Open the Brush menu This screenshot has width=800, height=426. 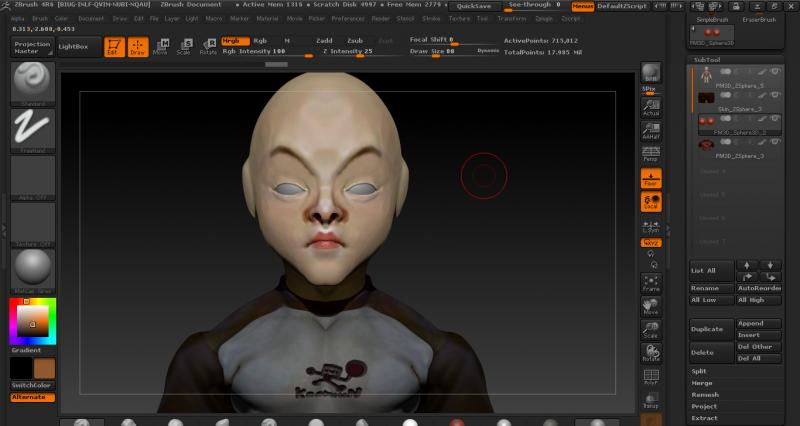click(40, 18)
